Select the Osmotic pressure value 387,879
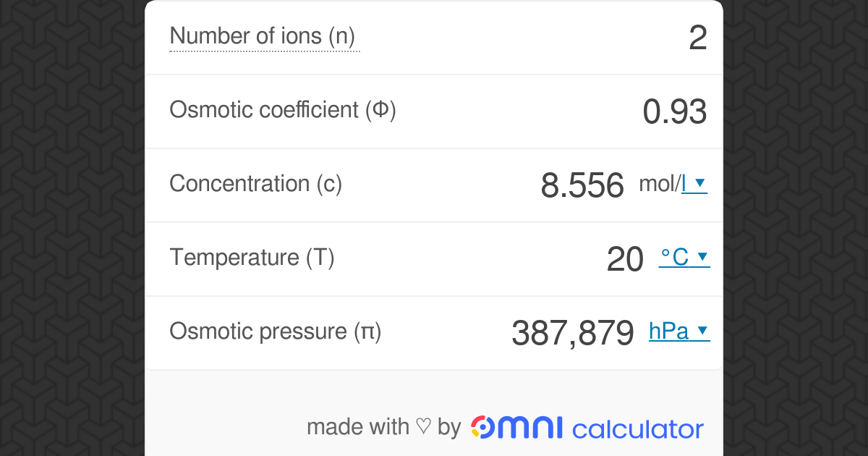Viewport: 868px width, 456px height. (x=572, y=332)
